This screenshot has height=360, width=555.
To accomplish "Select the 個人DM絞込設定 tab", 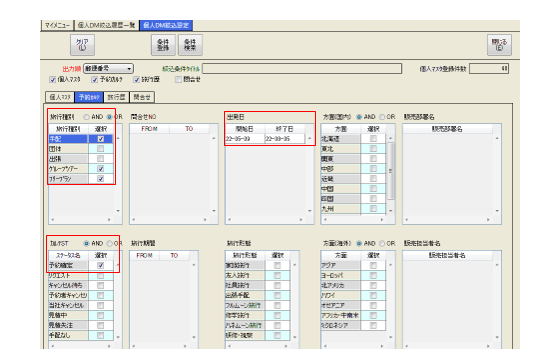I will [x=166, y=25].
